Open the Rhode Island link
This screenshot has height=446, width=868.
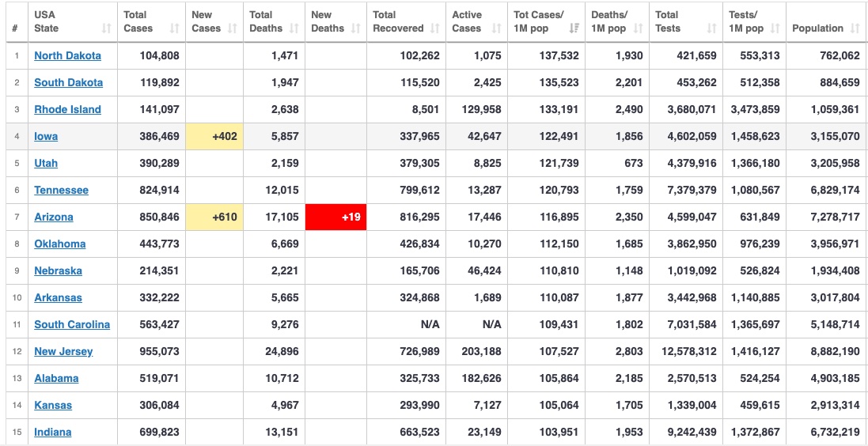coord(67,109)
